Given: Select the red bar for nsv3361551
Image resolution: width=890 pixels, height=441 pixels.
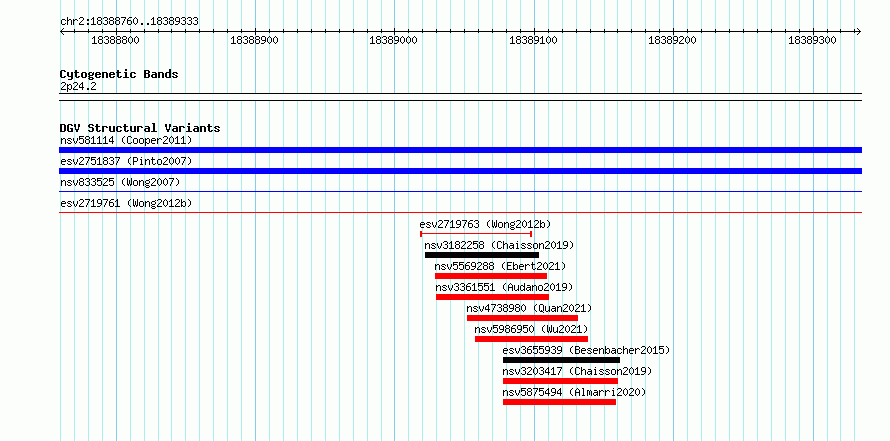Looking at the screenshot, I should click(493, 297).
